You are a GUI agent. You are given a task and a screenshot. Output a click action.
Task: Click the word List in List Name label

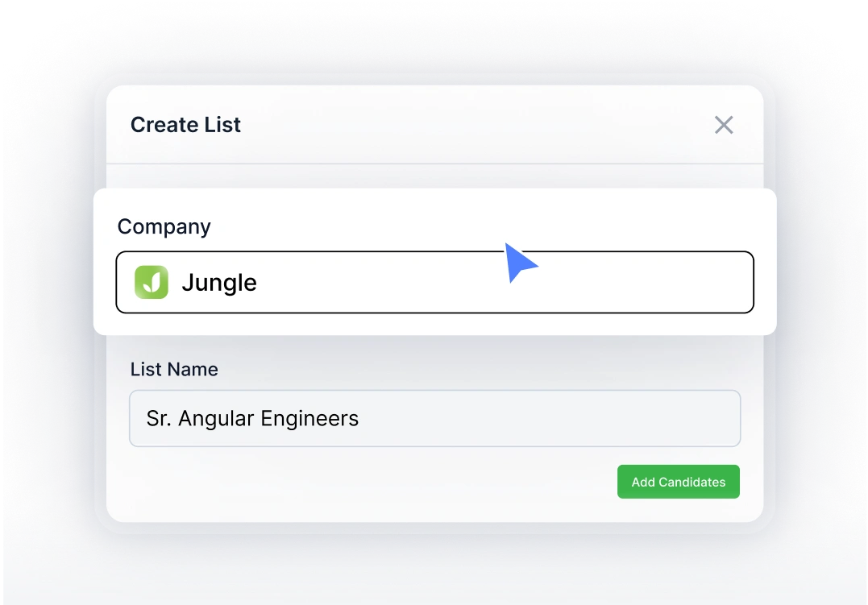pyautogui.click(x=145, y=370)
